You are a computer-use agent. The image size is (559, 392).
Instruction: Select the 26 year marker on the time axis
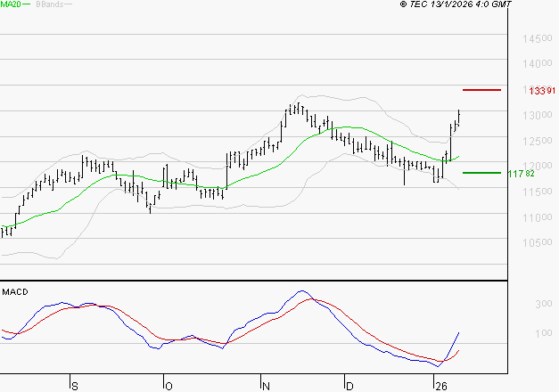coord(440,385)
